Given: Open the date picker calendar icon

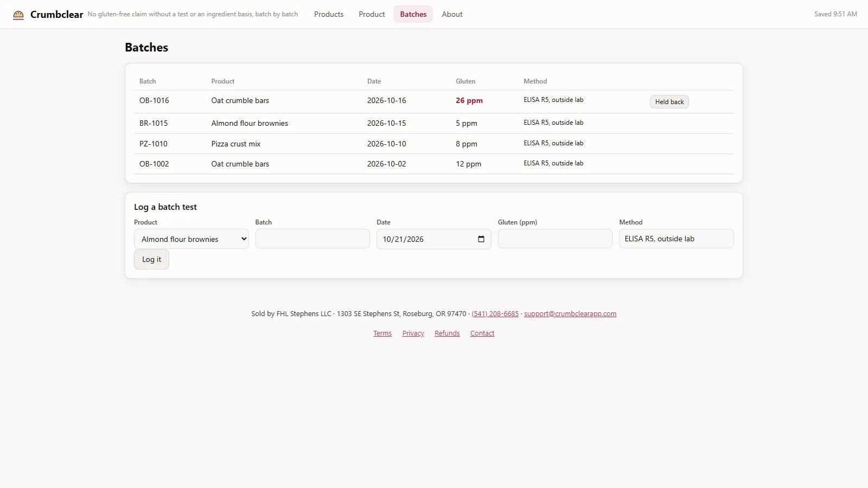Looking at the screenshot, I should pos(481,239).
